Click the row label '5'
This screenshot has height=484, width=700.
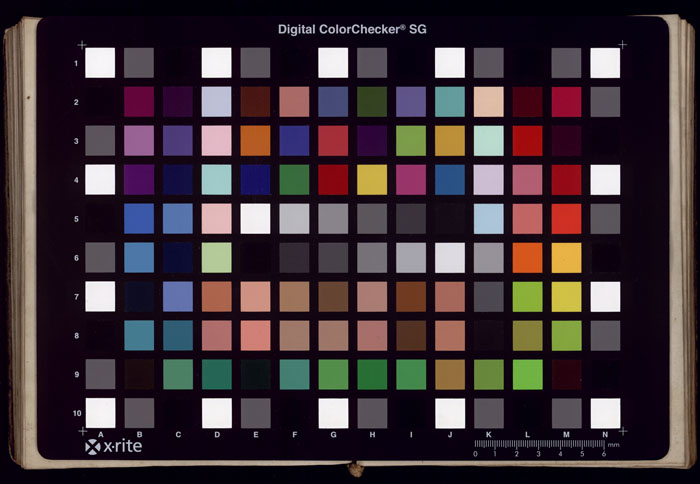click(x=76, y=219)
